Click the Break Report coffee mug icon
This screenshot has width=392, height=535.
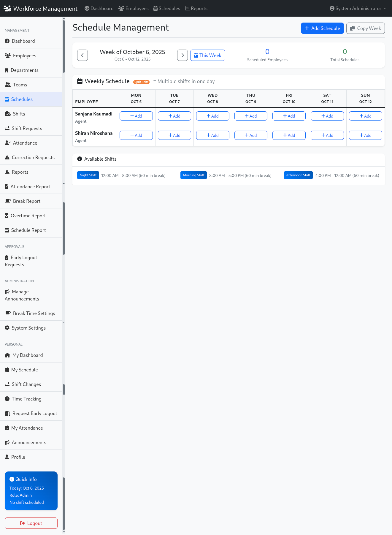click(8, 201)
